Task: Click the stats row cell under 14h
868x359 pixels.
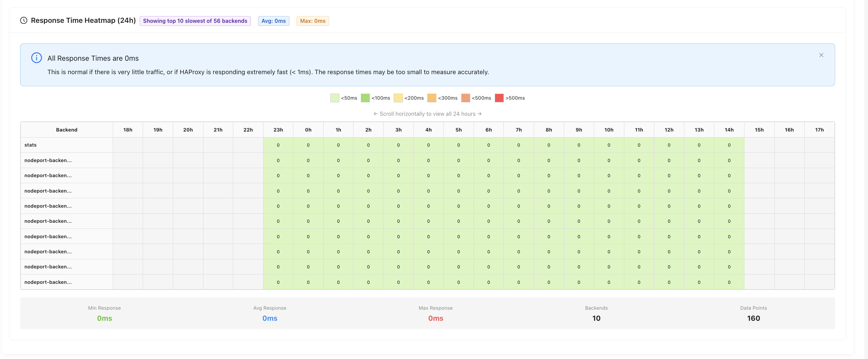Action: tap(729, 145)
